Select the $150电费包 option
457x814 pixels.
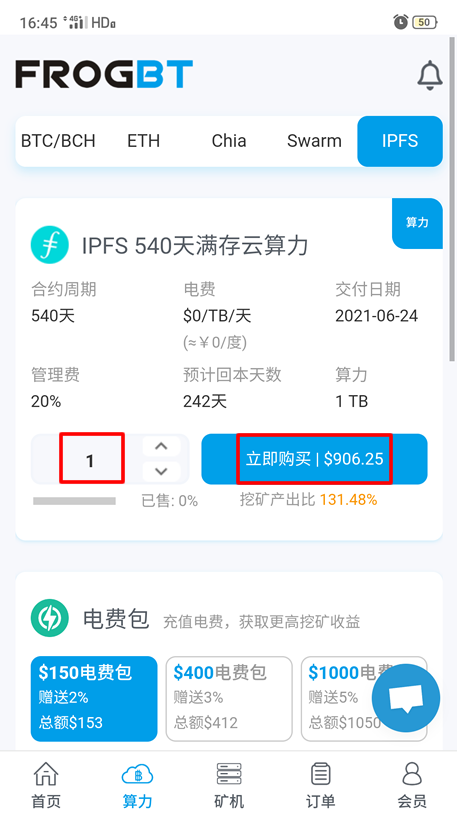[94, 699]
